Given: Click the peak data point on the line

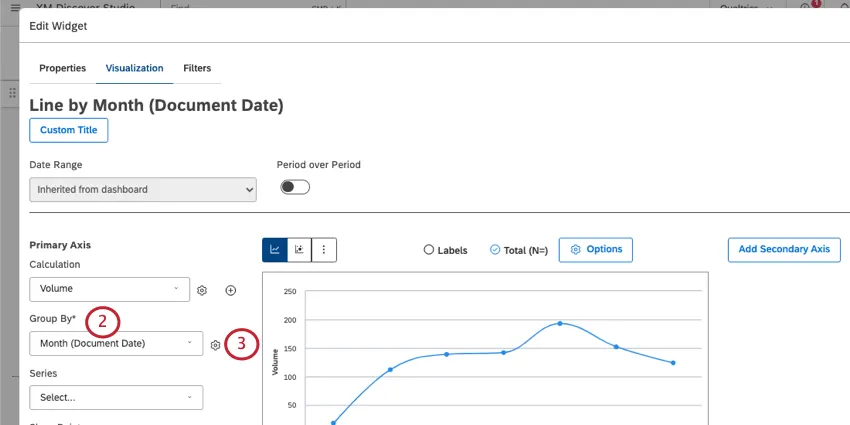Looking at the screenshot, I should (560, 323).
